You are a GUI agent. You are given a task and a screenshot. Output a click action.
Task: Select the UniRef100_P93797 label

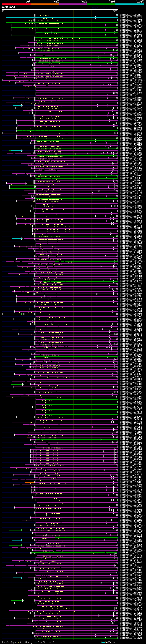pos(131,85)
